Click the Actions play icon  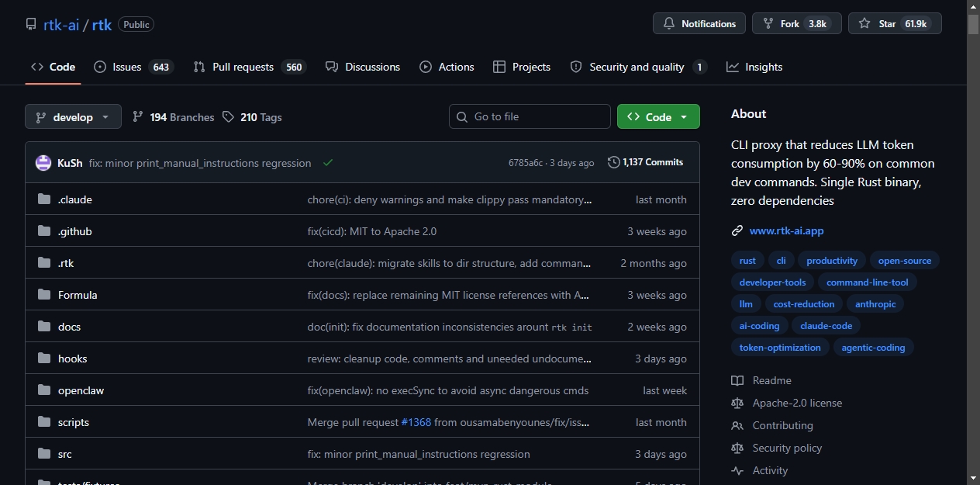coord(426,67)
